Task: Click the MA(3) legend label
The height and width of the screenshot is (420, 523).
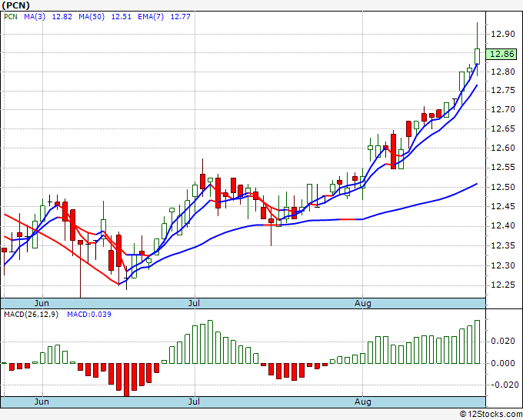Action: click(x=35, y=17)
